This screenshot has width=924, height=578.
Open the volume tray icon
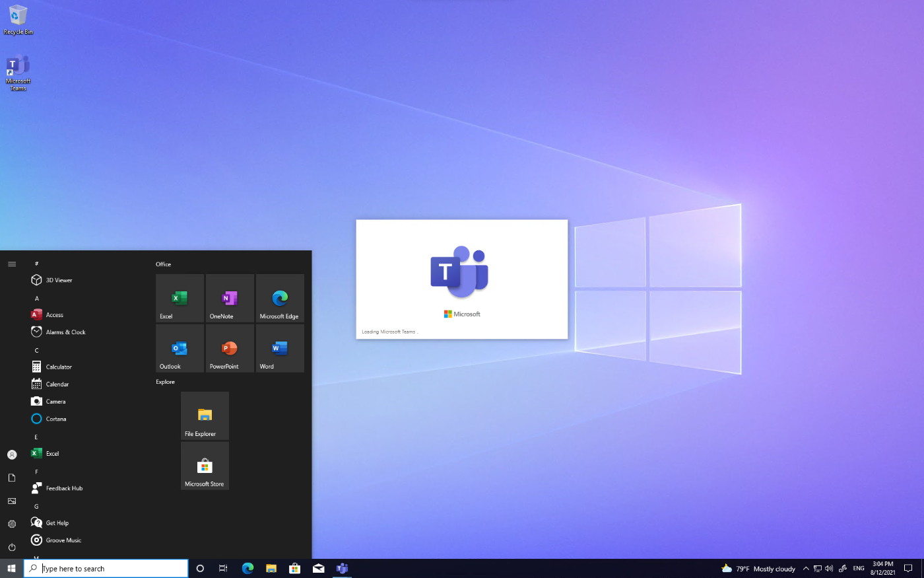tap(829, 568)
